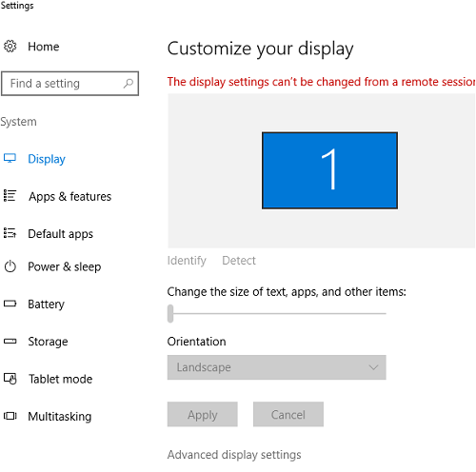The height and width of the screenshot is (472, 476).
Task: Click the Storage drive icon
Action: [10, 342]
